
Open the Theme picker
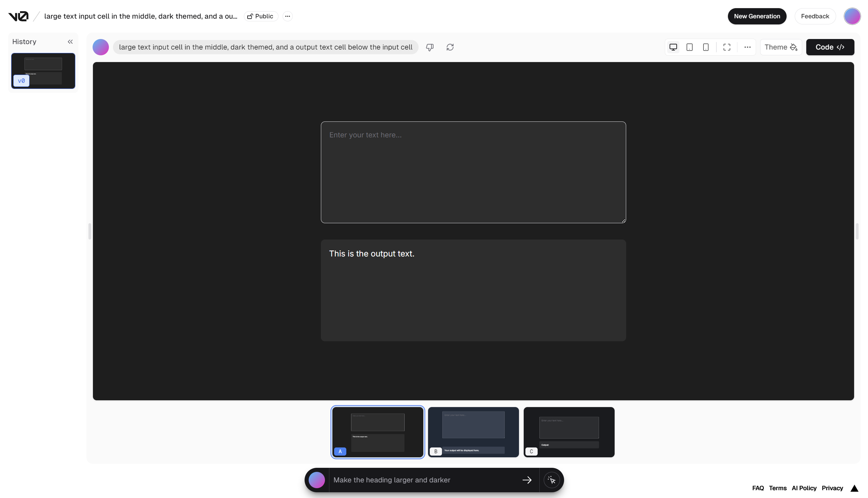780,47
